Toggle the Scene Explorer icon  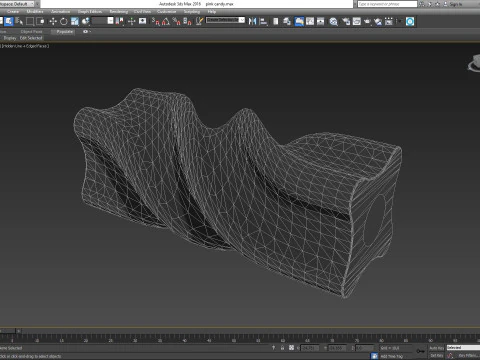coord(276,22)
